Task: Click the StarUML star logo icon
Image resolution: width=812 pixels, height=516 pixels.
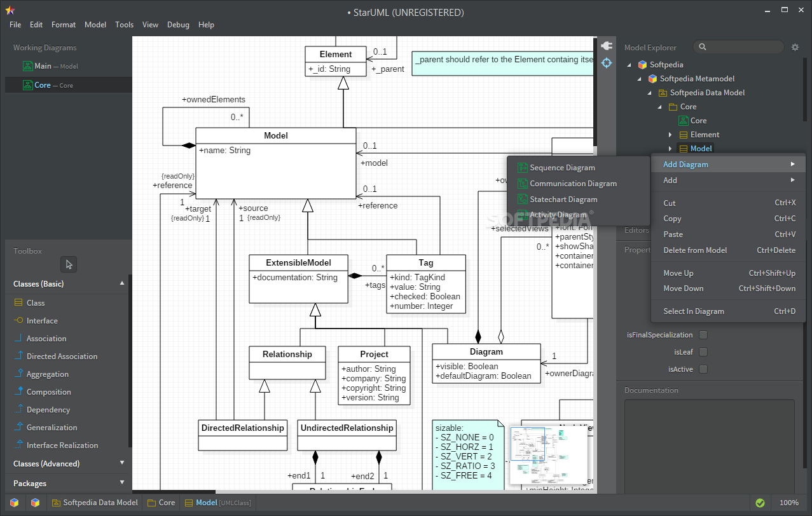Action: click(10, 11)
